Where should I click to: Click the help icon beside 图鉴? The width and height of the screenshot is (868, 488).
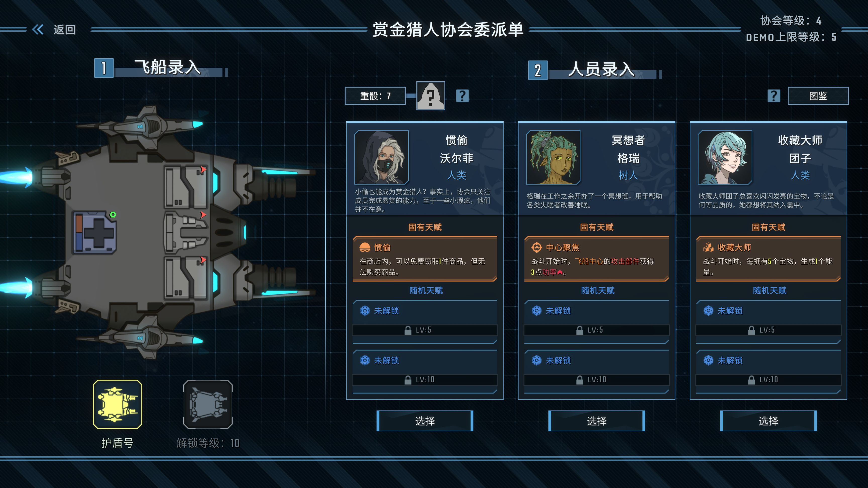774,96
